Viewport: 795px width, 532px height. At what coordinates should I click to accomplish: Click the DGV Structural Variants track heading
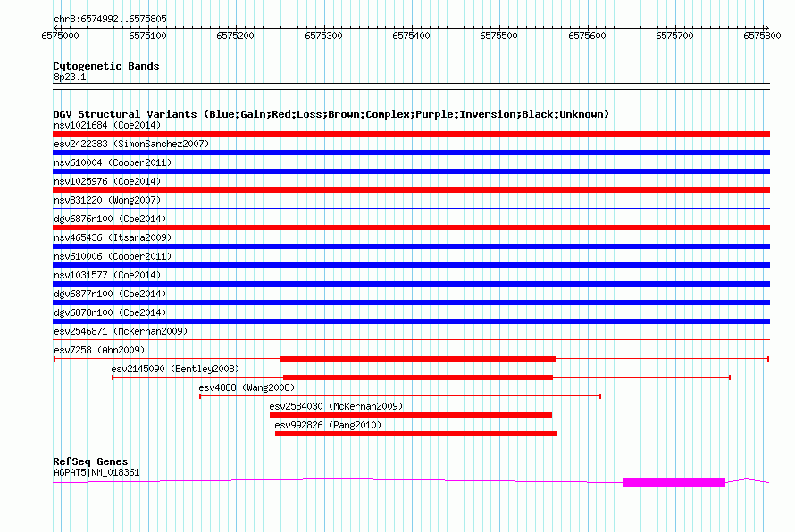[331, 114]
